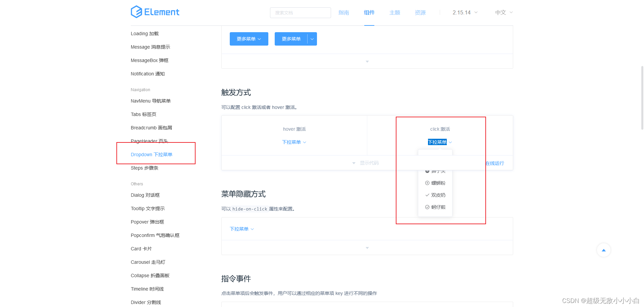Click 显示代码 to show the code

[369, 163]
